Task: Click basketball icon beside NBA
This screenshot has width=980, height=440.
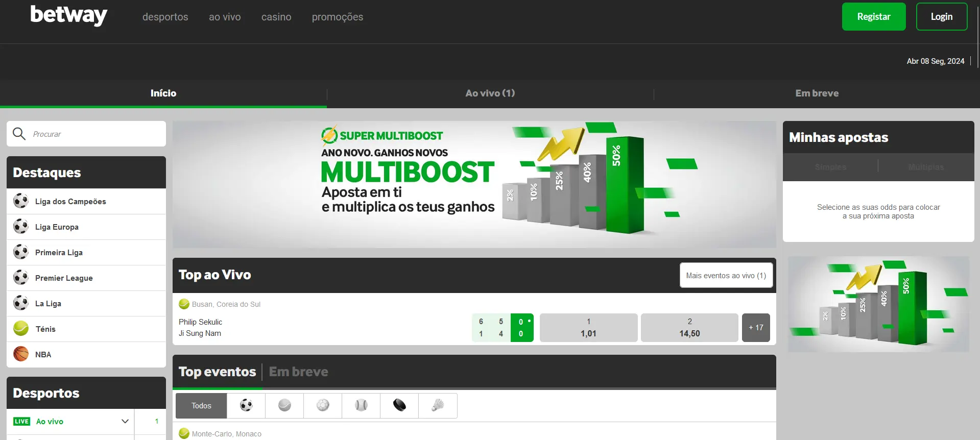Action: coord(21,354)
